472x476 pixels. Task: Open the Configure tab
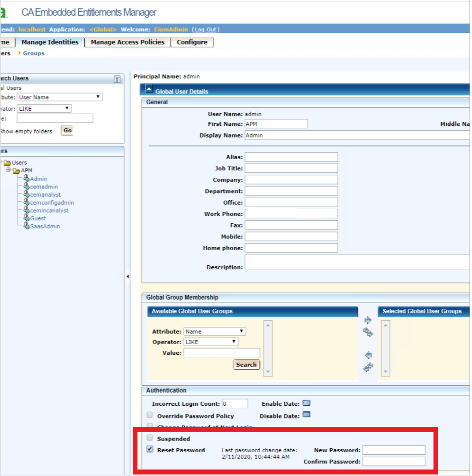(x=192, y=42)
